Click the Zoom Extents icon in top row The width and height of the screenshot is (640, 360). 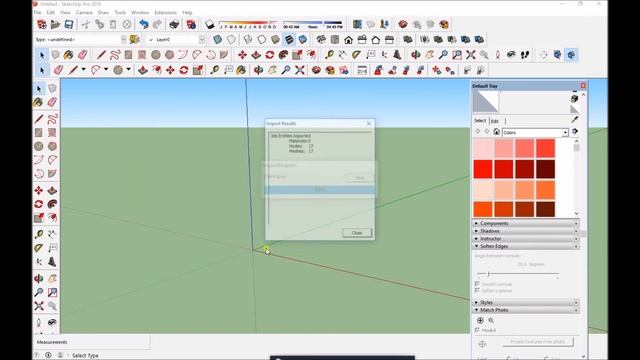pyautogui.click(x=470, y=55)
